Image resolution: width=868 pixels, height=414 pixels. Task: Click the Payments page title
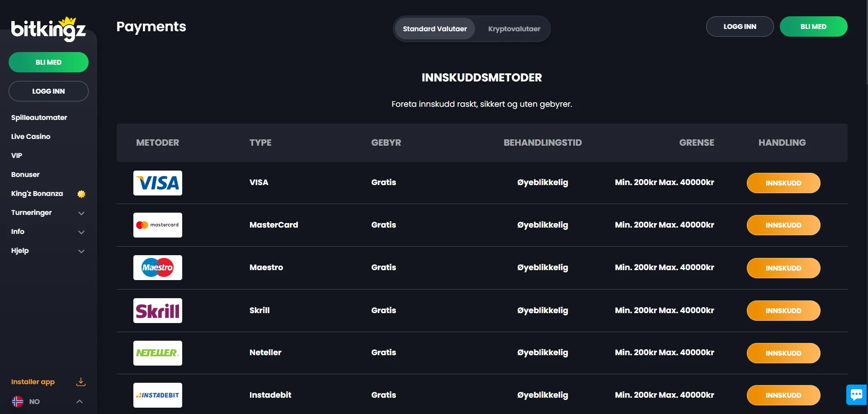[151, 27]
